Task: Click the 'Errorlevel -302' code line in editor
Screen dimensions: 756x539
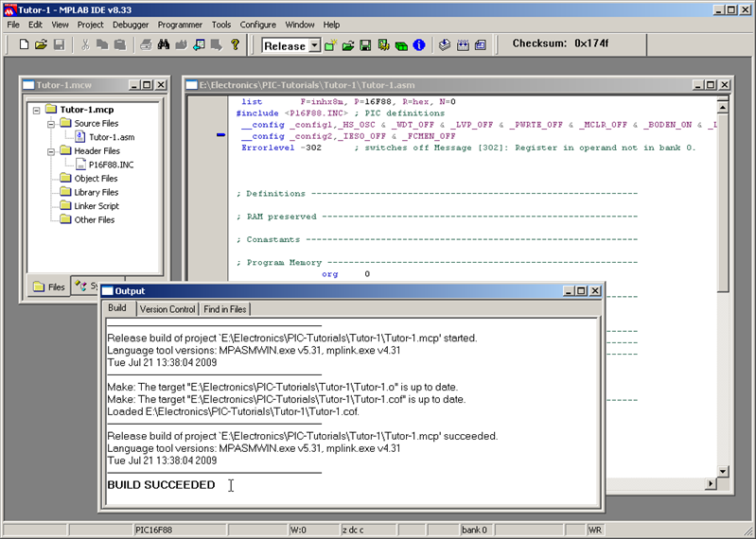Action: (x=281, y=148)
